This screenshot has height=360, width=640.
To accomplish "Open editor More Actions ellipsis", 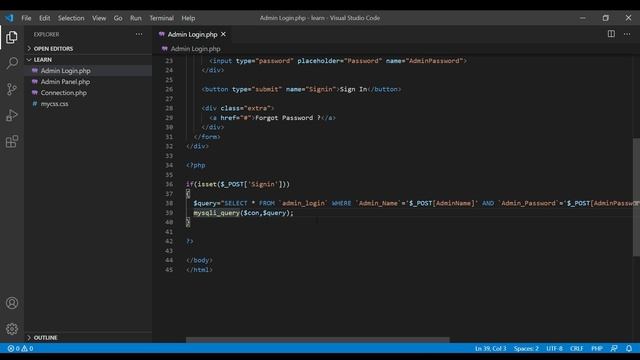I will [x=627, y=34].
